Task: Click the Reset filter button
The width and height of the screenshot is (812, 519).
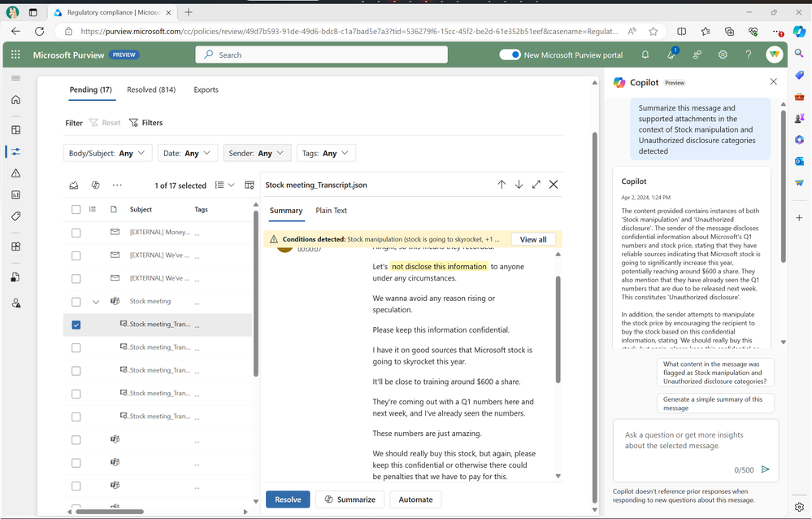Action: pos(105,123)
